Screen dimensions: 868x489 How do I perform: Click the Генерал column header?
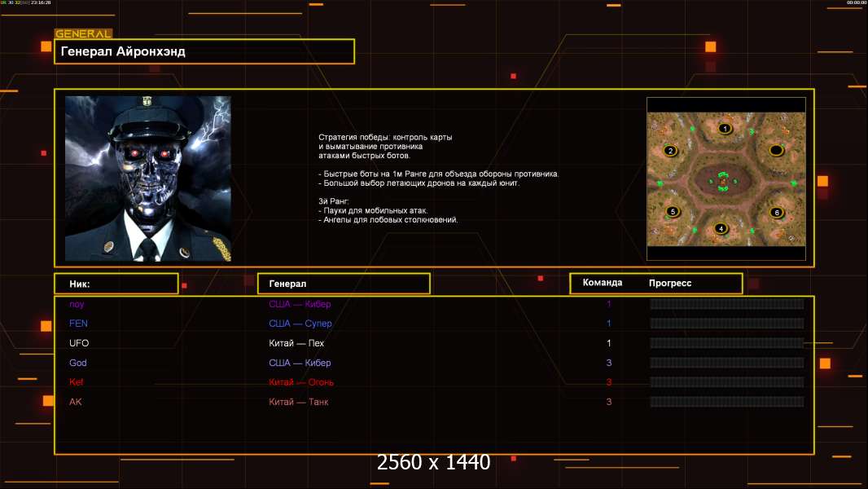(344, 284)
